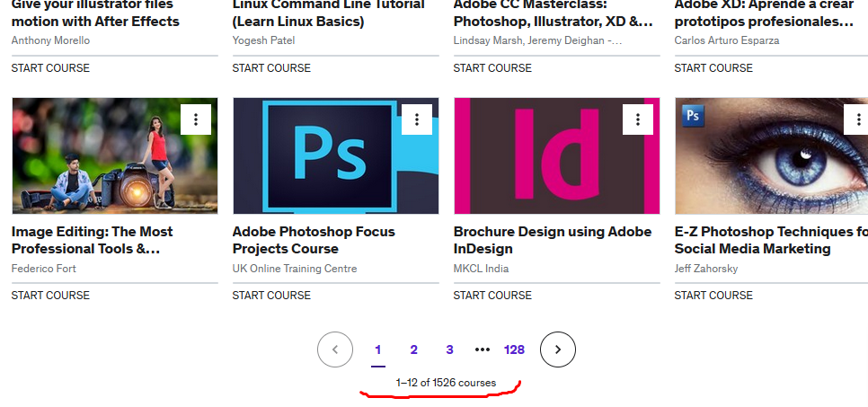Start Brochure Design course by MKCL India
Viewport: 868px width, 407px height.
[x=492, y=296]
